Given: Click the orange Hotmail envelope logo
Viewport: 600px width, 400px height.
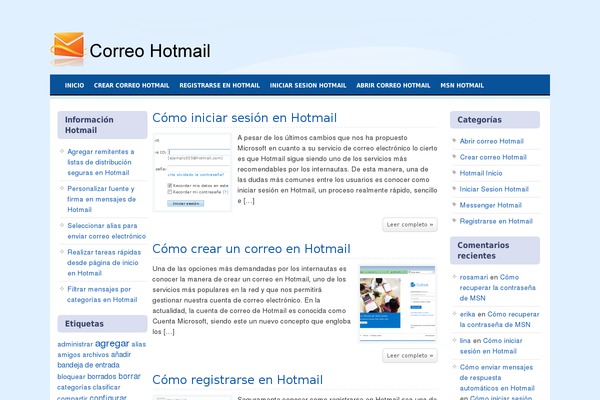Looking at the screenshot, I should point(67,47).
